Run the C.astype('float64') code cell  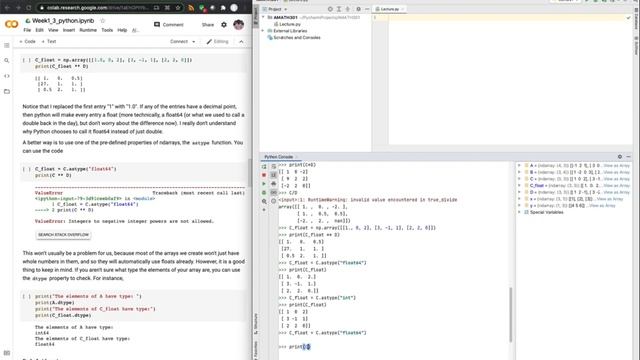(27, 169)
